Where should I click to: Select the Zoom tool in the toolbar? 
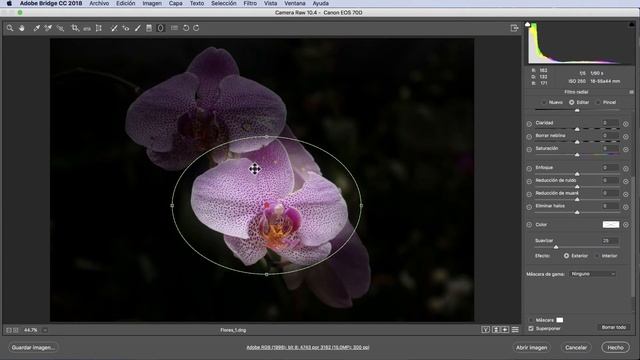pos(10,28)
